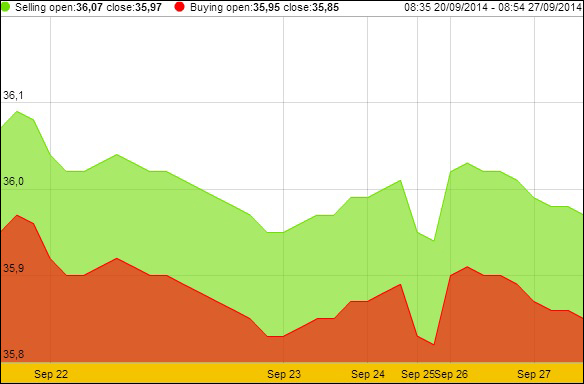Click the Sep 25 axis label

point(418,374)
